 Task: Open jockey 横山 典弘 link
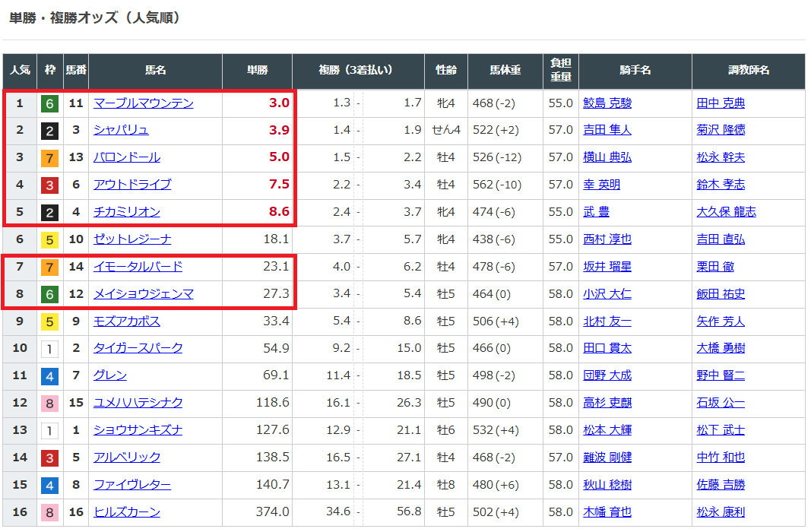click(x=607, y=157)
